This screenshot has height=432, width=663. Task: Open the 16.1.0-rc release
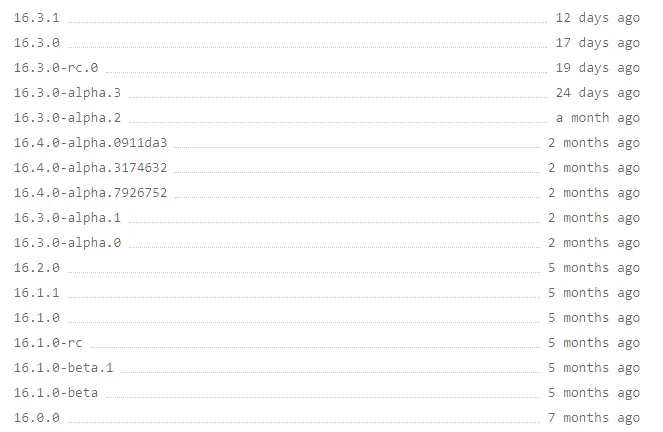[48, 342]
